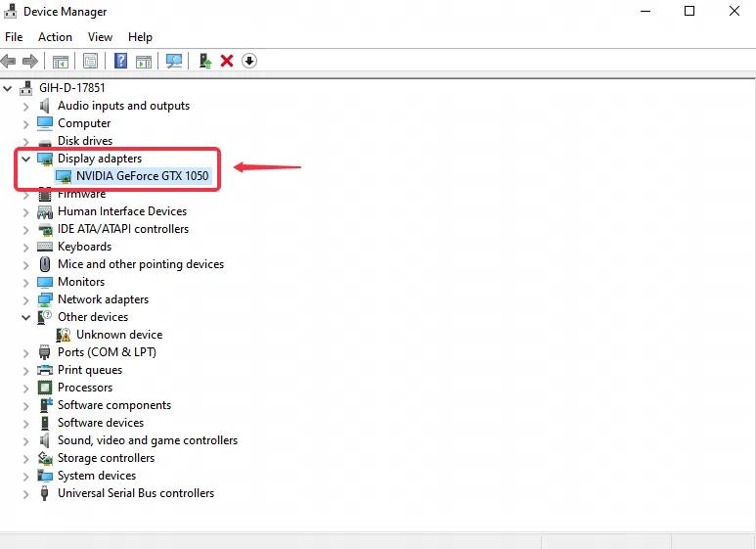Image resolution: width=756 pixels, height=549 pixels.
Task: Select the GIH-D-17851 computer icon
Action: pyautogui.click(x=26, y=88)
